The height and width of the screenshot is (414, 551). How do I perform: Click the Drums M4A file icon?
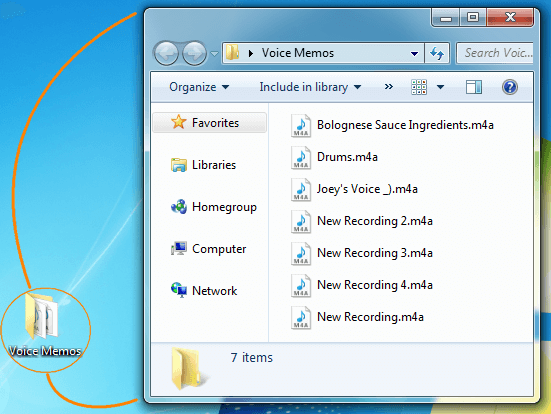(x=301, y=157)
